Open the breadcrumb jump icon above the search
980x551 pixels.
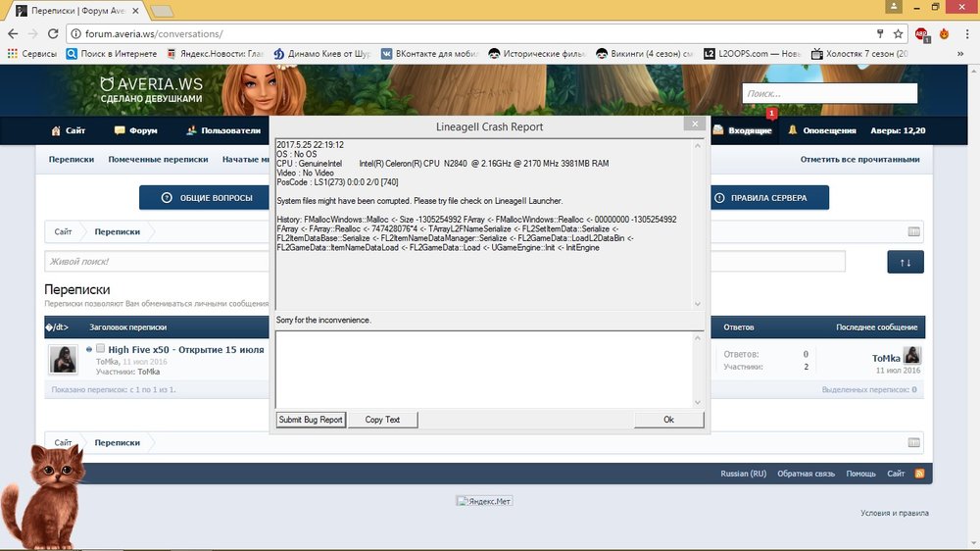(x=913, y=232)
